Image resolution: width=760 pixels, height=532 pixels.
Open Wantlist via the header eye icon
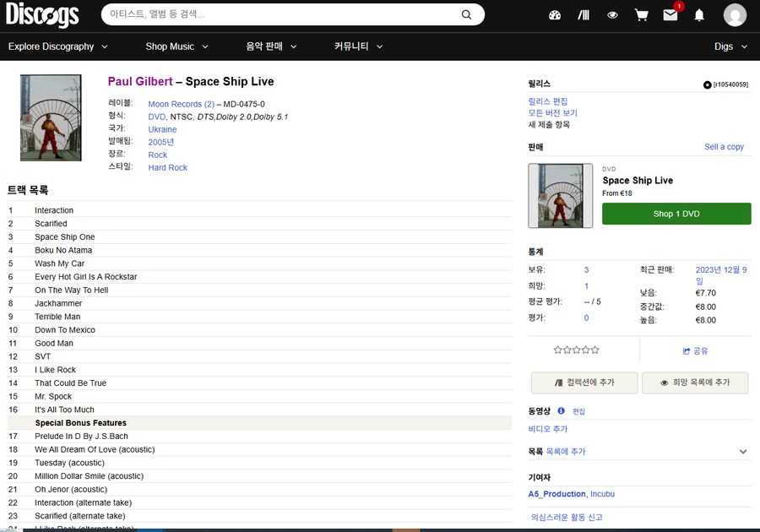[x=612, y=15]
